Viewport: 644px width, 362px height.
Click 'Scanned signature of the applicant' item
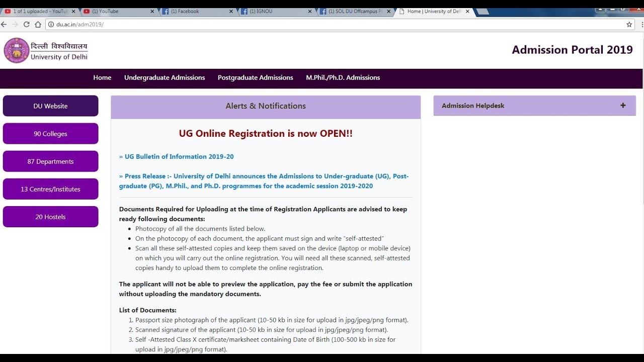point(262,330)
